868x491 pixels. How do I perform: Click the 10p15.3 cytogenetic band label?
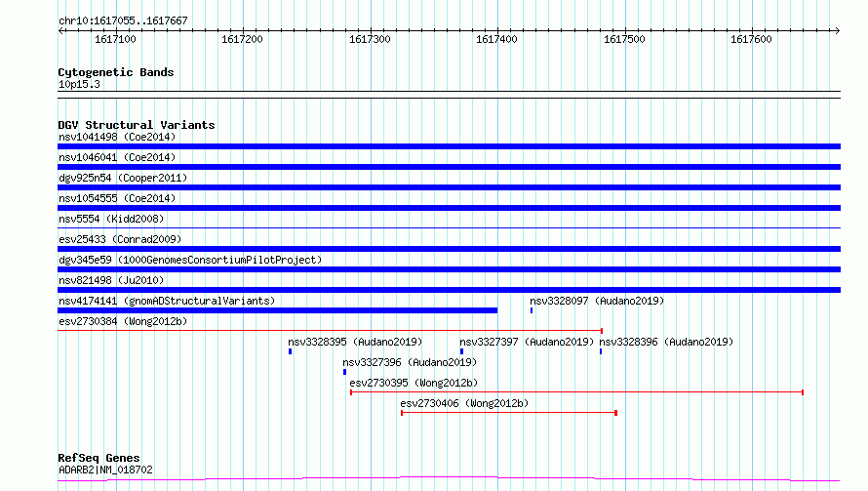point(79,84)
